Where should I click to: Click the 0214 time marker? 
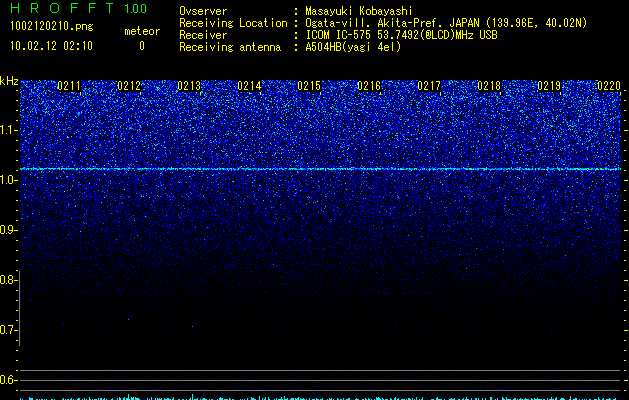(249, 86)
